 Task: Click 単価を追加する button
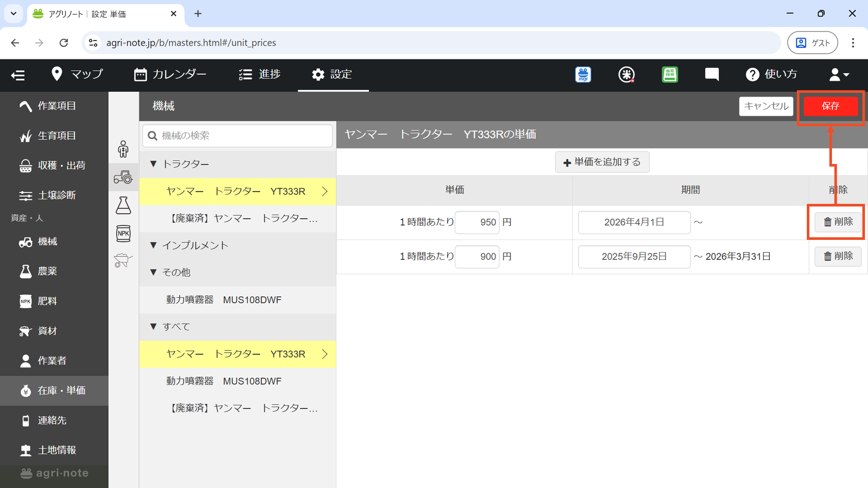[602, 162]
